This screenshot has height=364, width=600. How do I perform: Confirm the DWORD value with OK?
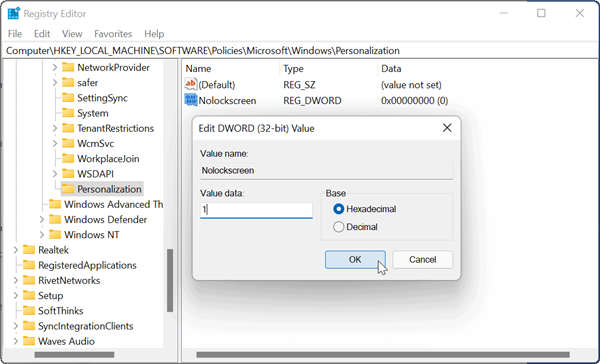(355, 260)
